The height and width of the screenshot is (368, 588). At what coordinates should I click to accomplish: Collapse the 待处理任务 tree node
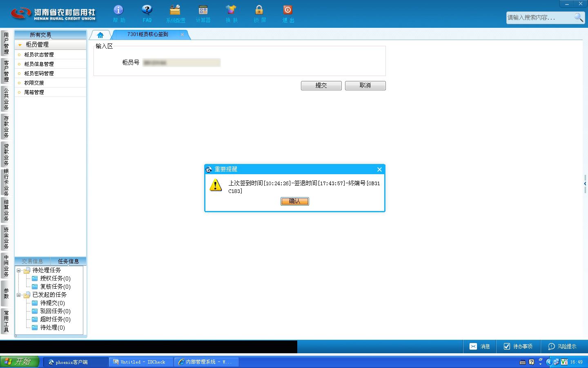click(x=18, y=270)
